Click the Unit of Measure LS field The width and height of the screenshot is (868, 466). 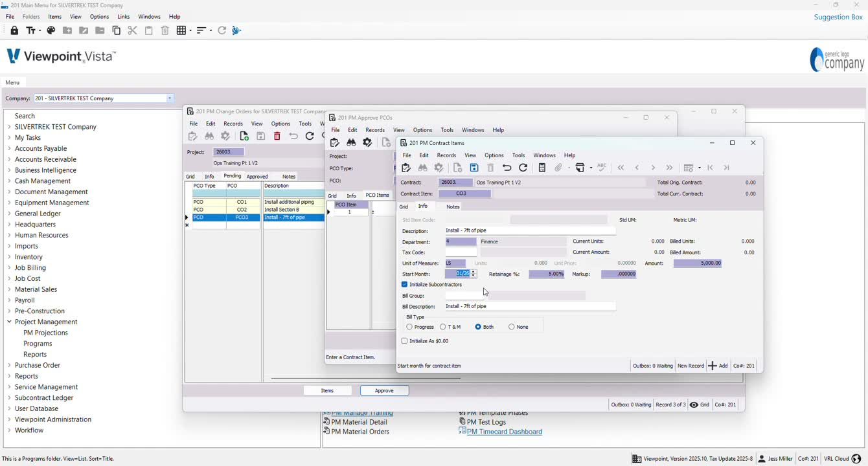455,263
